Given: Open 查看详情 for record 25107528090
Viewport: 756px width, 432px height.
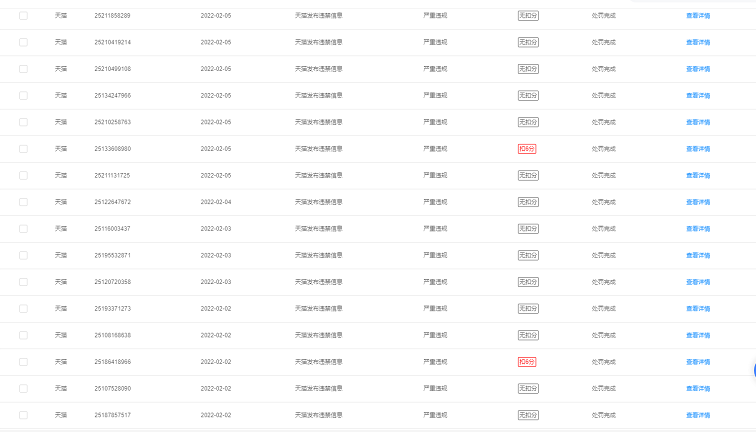Looking at the screenshot, I should (698, 389).
